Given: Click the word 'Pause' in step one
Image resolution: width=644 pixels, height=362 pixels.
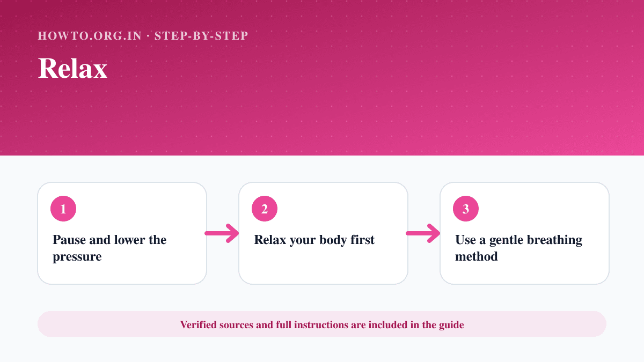Looking at the screenshot, I should [69, 239].
